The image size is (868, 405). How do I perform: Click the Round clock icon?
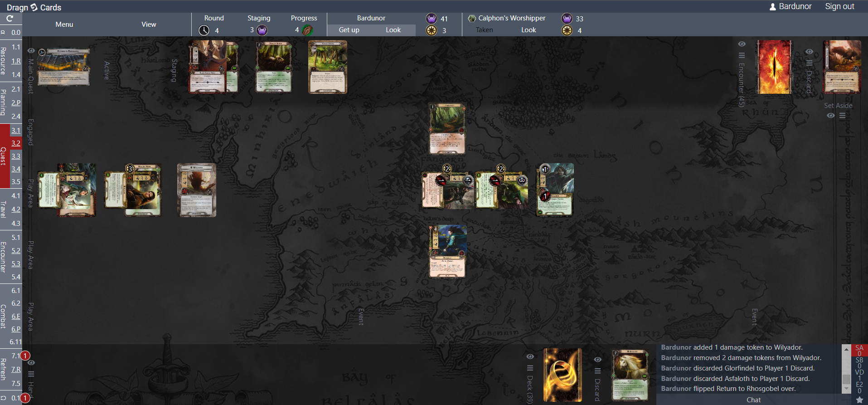coord(204,30)
